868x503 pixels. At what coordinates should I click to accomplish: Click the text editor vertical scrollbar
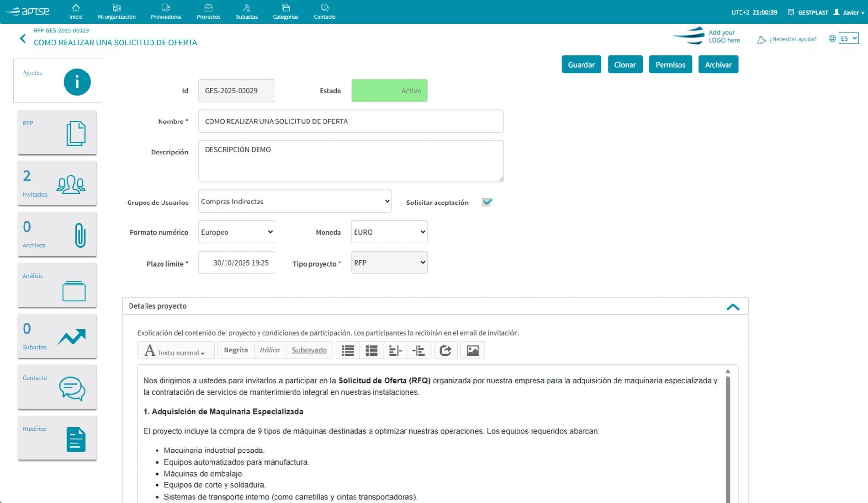[728, 434]
